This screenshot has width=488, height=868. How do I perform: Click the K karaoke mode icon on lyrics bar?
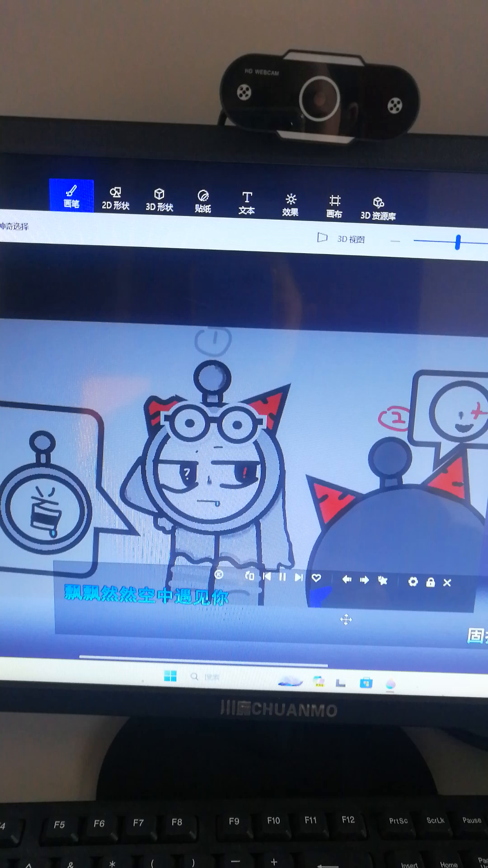(219, 575)
